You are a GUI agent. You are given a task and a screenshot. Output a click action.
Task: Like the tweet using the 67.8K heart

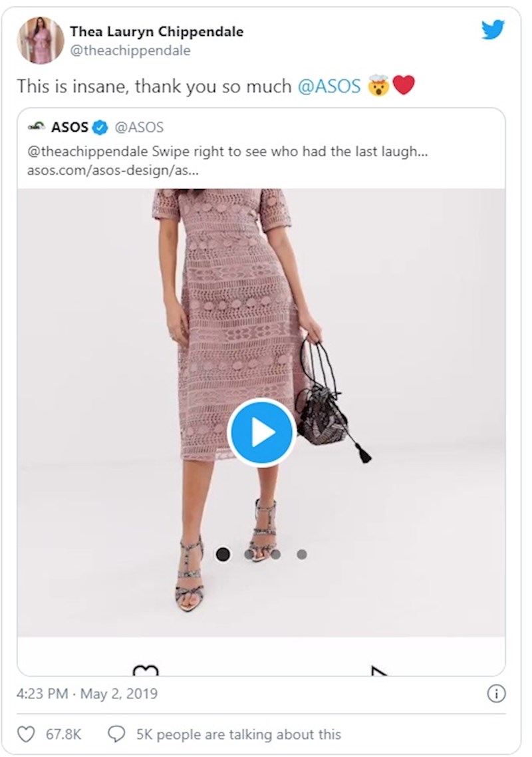[26, 734]
